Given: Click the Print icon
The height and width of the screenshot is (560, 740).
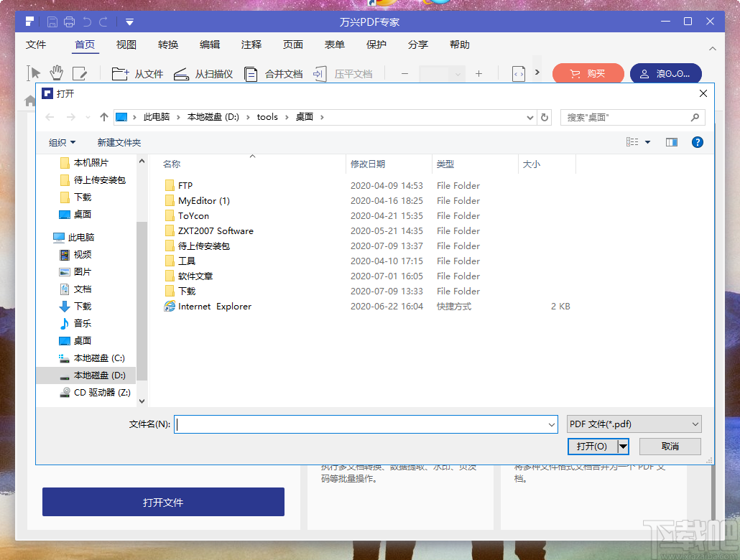Looking at the screenshot, I should tap(70, 22).
